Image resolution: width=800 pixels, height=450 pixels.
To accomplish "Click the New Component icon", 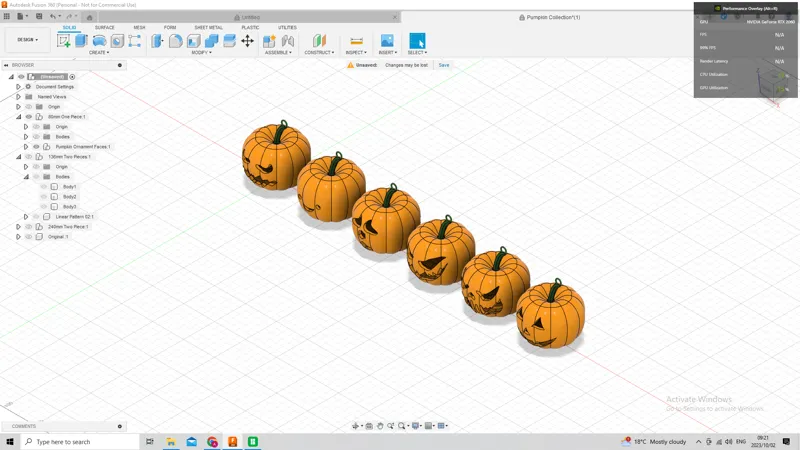I will point(269,41).
